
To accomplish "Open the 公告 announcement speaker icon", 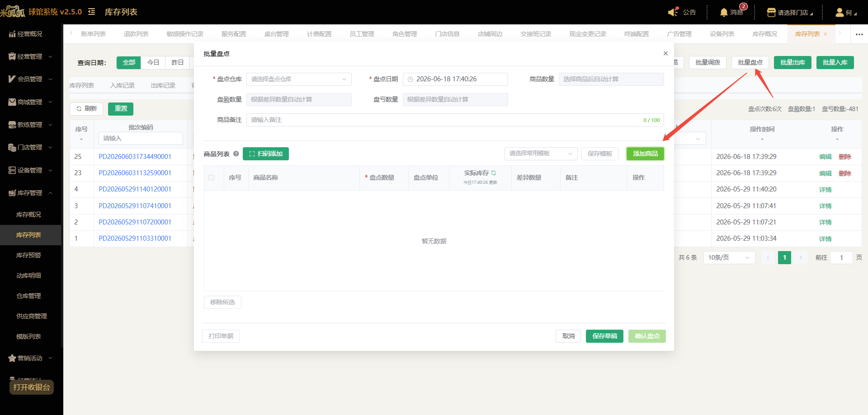I will click(673, 12).
